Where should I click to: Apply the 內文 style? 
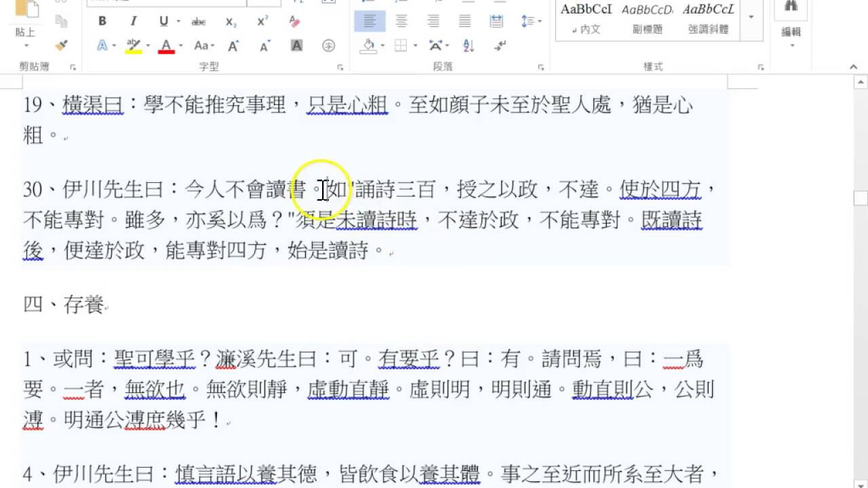point(586,19)
